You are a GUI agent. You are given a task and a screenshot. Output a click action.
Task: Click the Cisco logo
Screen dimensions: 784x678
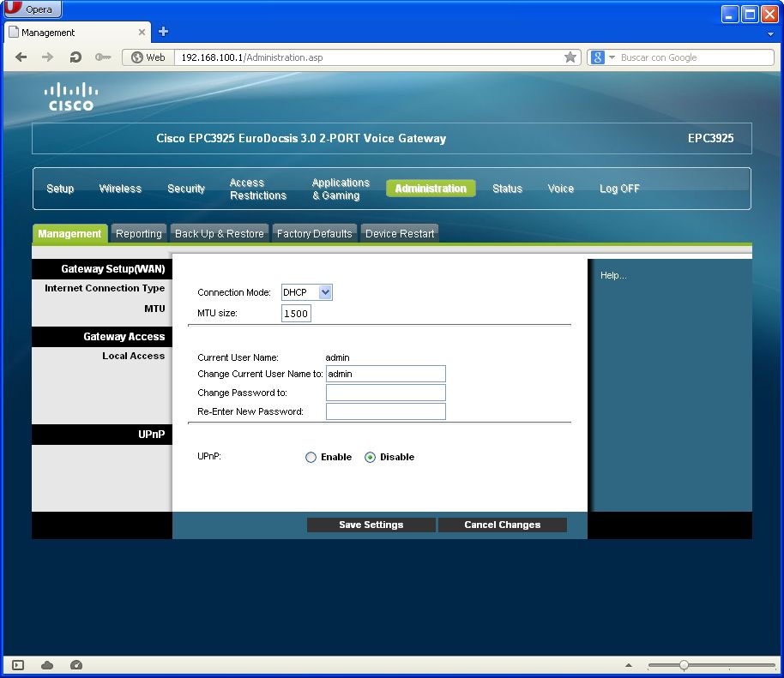(x=70, y=97)
